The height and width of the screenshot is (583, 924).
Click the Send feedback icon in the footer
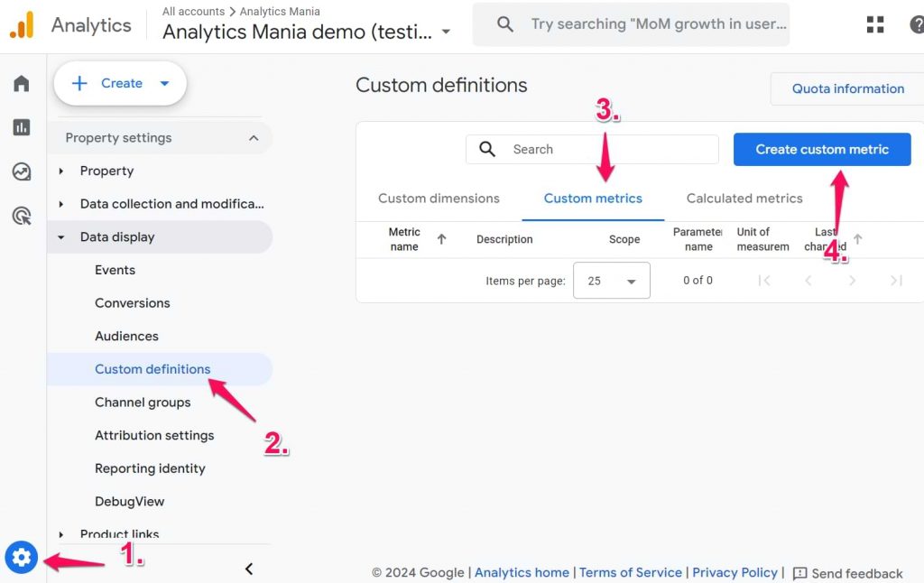800,573
